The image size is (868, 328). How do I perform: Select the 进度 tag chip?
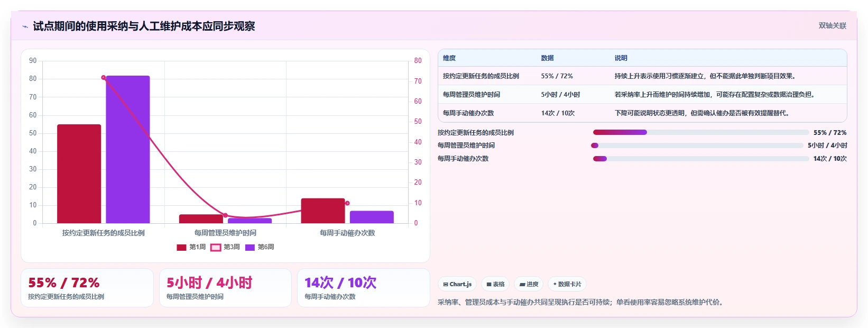(x=529, y=284)
